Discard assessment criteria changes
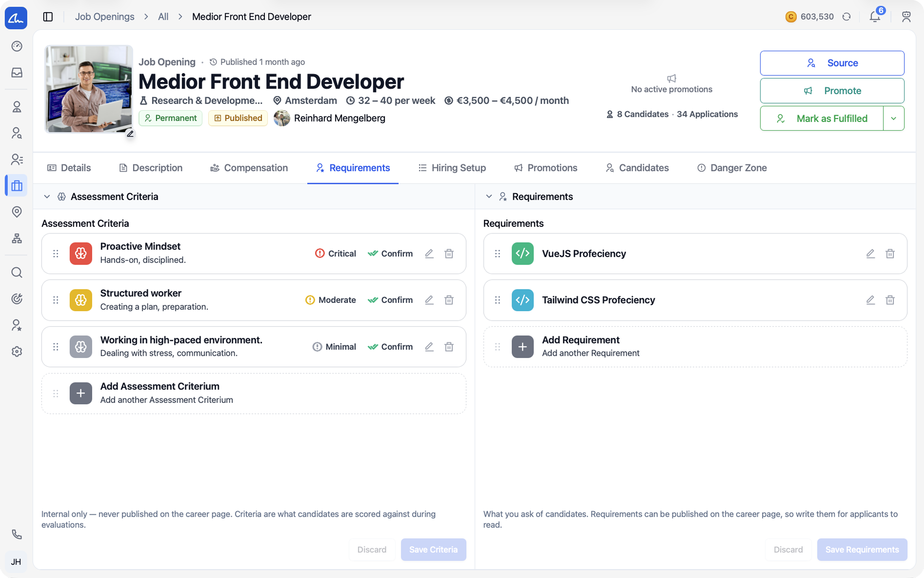The height and width of the screenshot is (578, 924). point(372,550)
